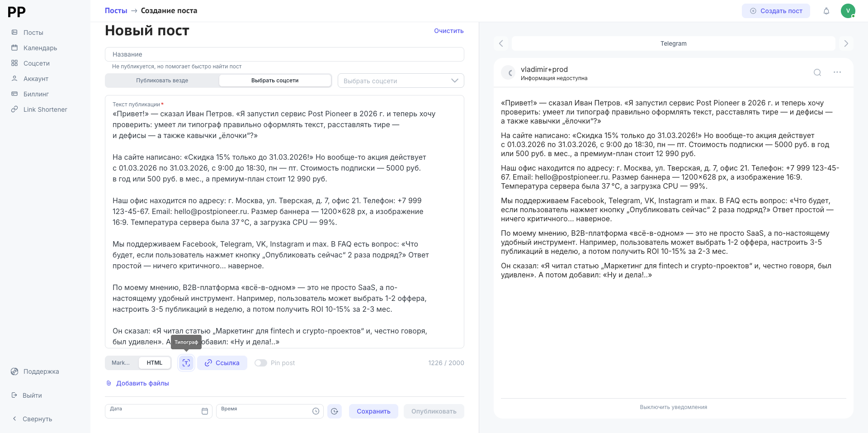Screen dimensions: 868x433
Task: Switch the text format to Markdown
Action: click(121, 363)
